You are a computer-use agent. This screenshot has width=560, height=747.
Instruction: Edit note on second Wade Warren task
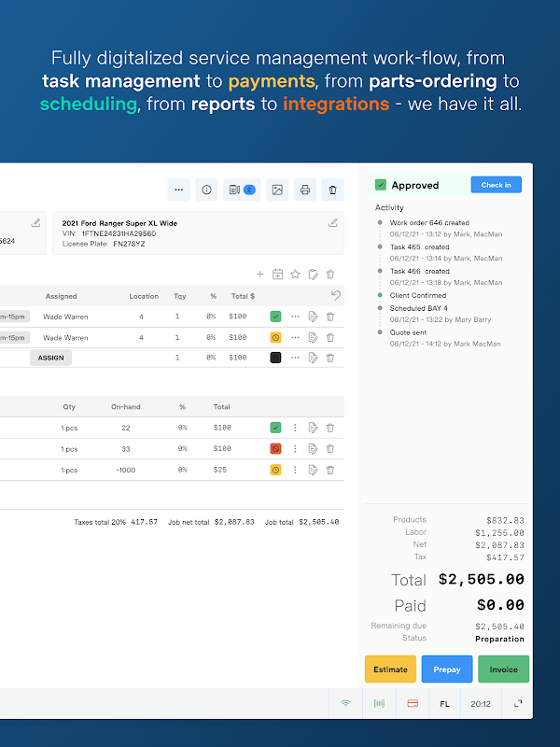coord(313,337)
